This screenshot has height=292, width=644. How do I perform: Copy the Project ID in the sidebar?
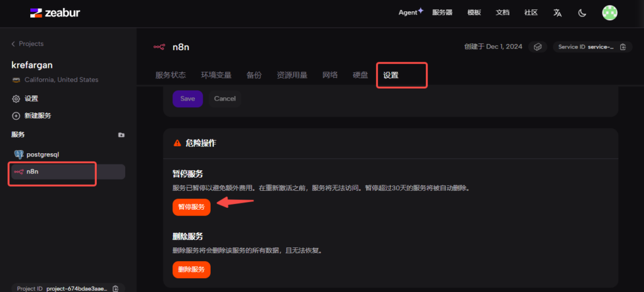pyautogui.click(x=116, y=288)
